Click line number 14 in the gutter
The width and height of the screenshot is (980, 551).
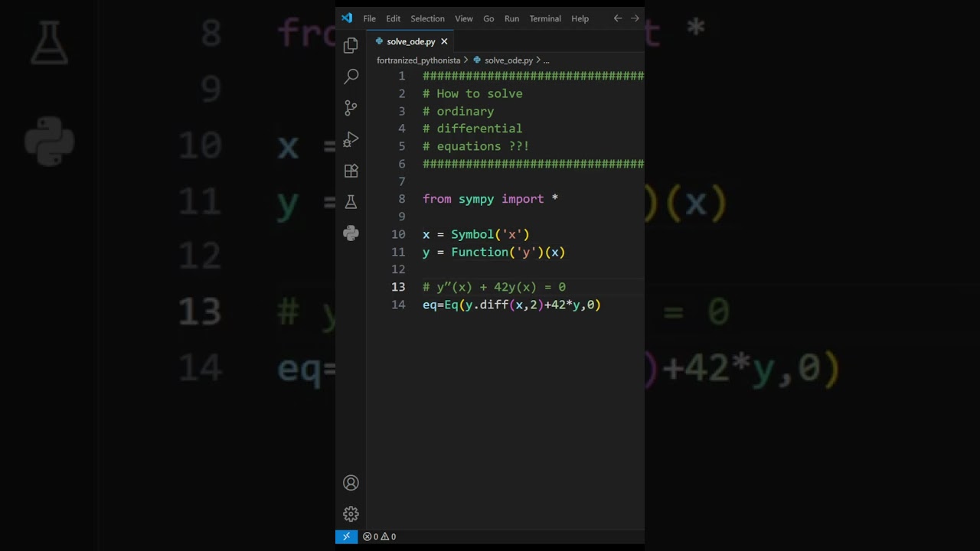398,305
